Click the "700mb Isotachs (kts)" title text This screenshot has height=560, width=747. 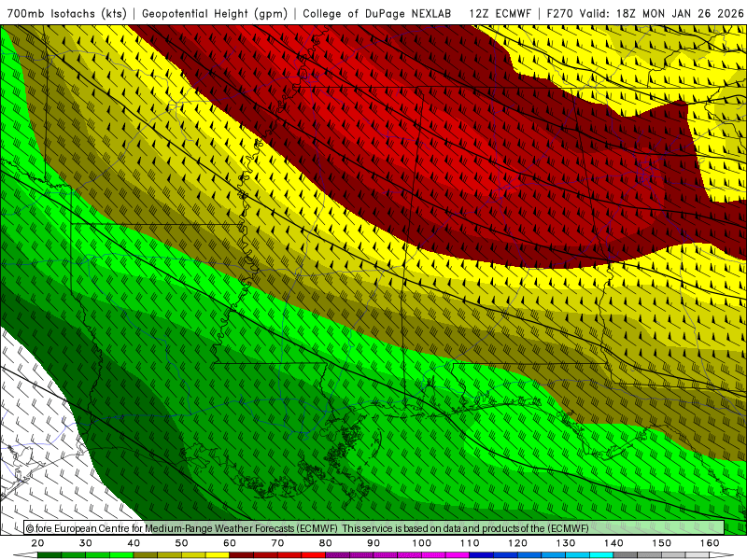(x=67, y=13)
